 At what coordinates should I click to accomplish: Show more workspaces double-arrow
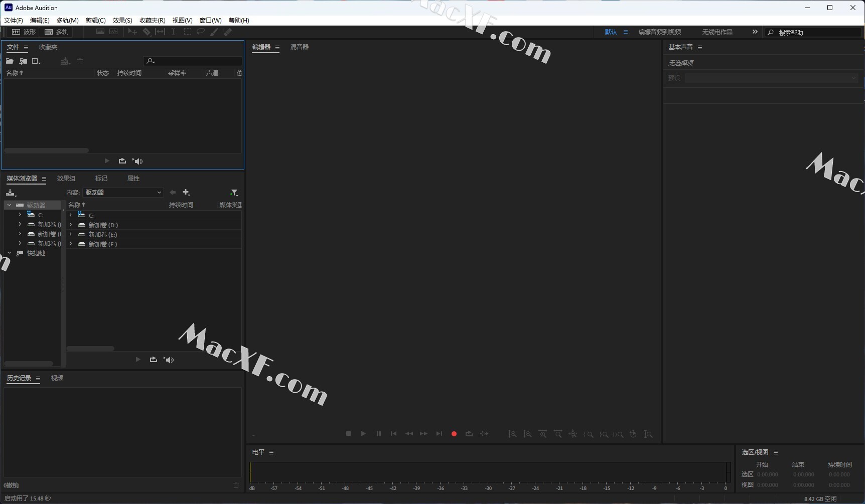[x=755, y=32]
